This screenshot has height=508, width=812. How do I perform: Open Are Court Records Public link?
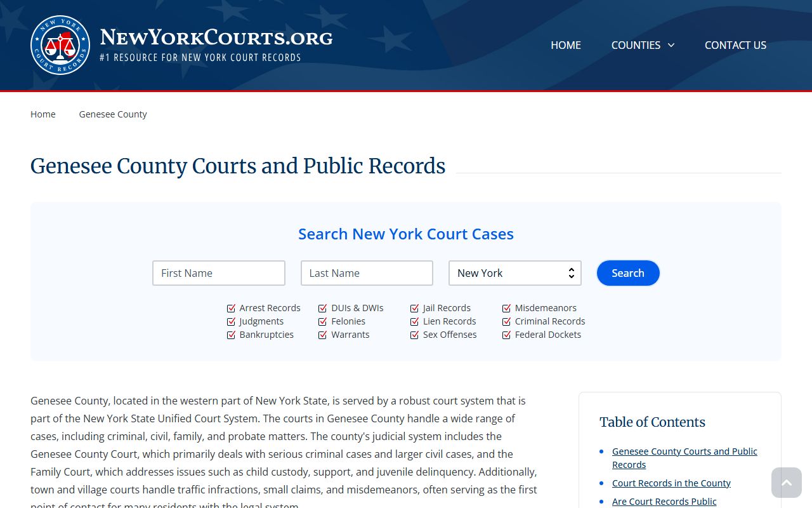click(664, 502)
